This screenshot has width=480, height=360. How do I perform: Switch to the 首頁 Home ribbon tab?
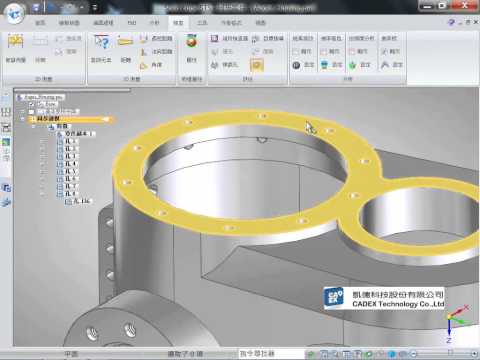pyautogui.click(x=40, y=23)
